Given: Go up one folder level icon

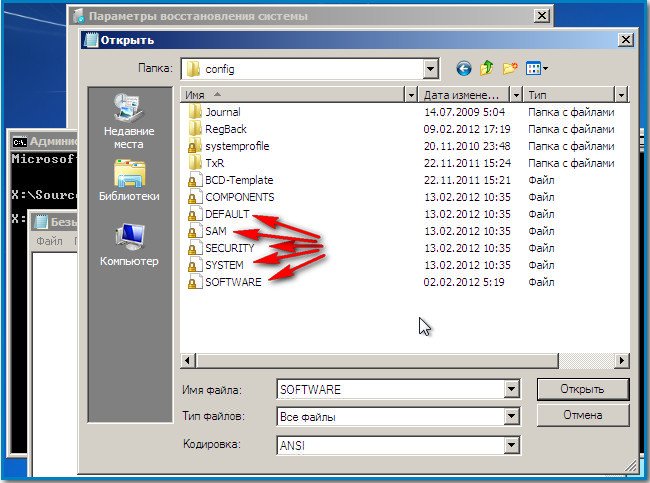Looking at the screenshot, I should click(x=487, y=69).
